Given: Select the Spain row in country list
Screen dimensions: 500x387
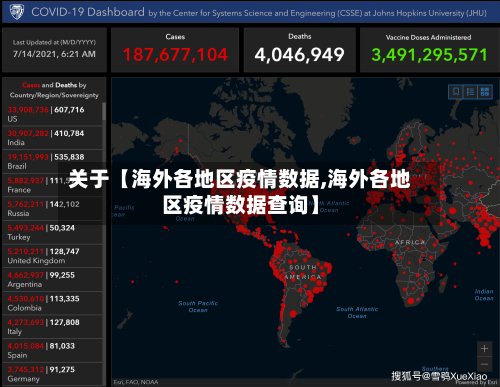Looking at the screenshot, I should pos(53,351).
